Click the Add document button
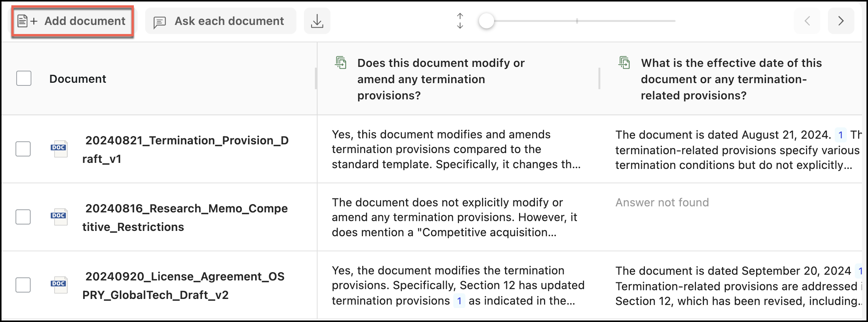Image resolution: width=868 pixels, height=322 pixels. (72, 21)
